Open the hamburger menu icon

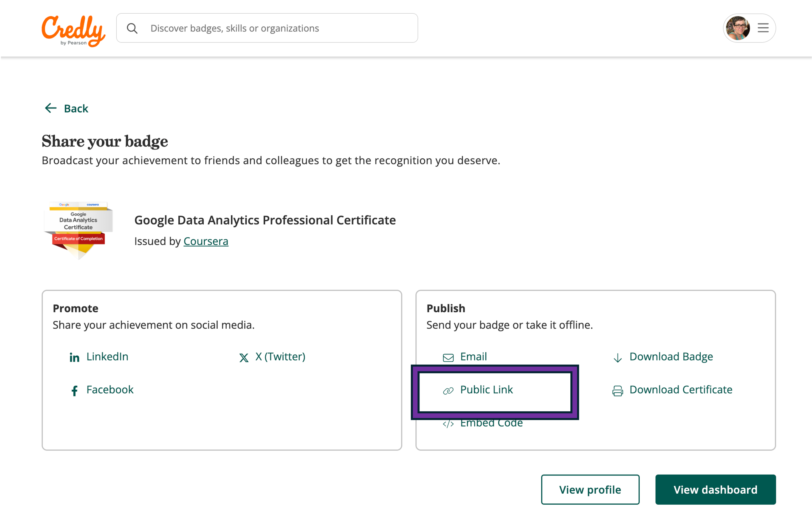click(x=763, y=28)
